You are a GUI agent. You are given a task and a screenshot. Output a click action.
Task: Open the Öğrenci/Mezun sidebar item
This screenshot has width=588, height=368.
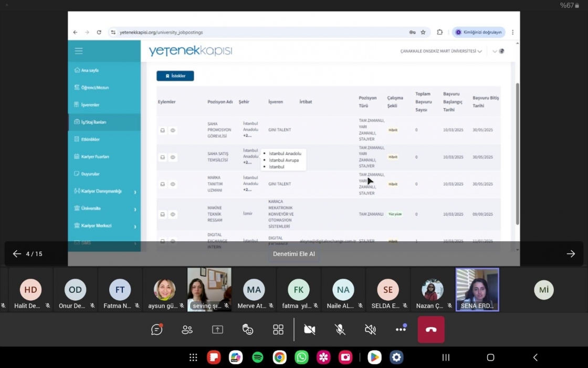pyautogui.click(x=104, y=87)
